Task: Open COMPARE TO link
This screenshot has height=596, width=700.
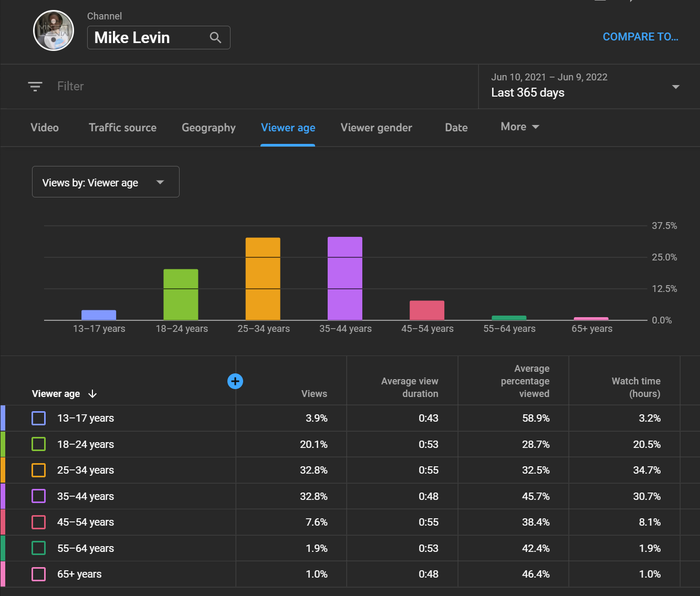Action: (x=641, y=37)
